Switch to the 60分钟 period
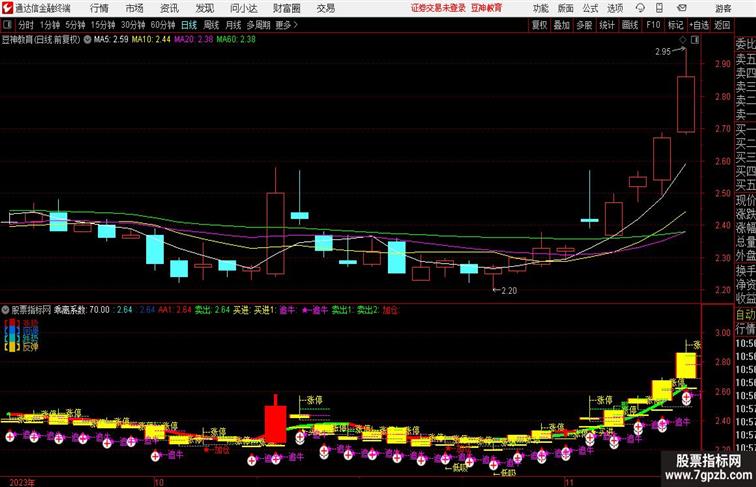This screenshot has width=756, height=487. click(163, 25)
